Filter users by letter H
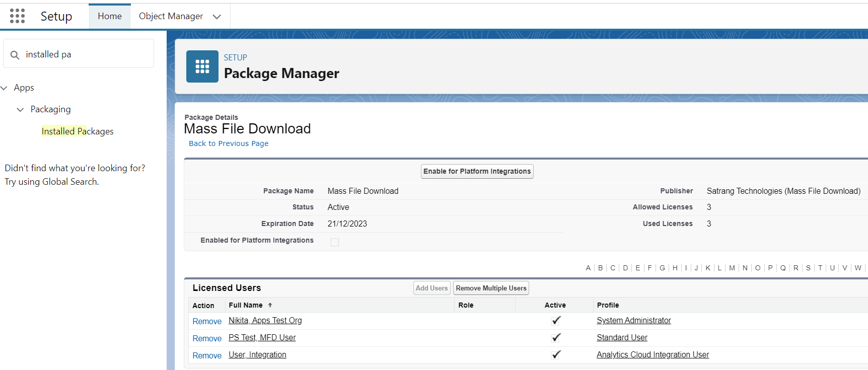Screen dimensions: 868x370 point(675,268)
